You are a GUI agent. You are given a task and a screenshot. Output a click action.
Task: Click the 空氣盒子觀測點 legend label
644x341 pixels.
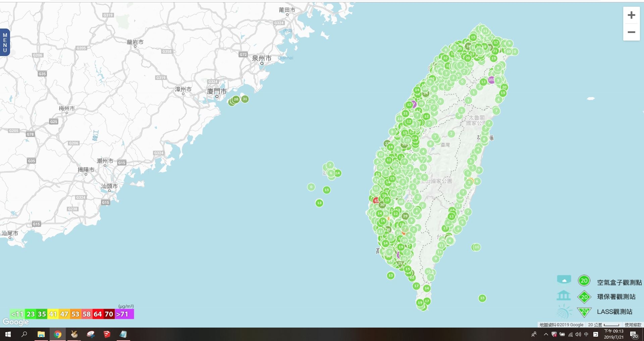619,283
